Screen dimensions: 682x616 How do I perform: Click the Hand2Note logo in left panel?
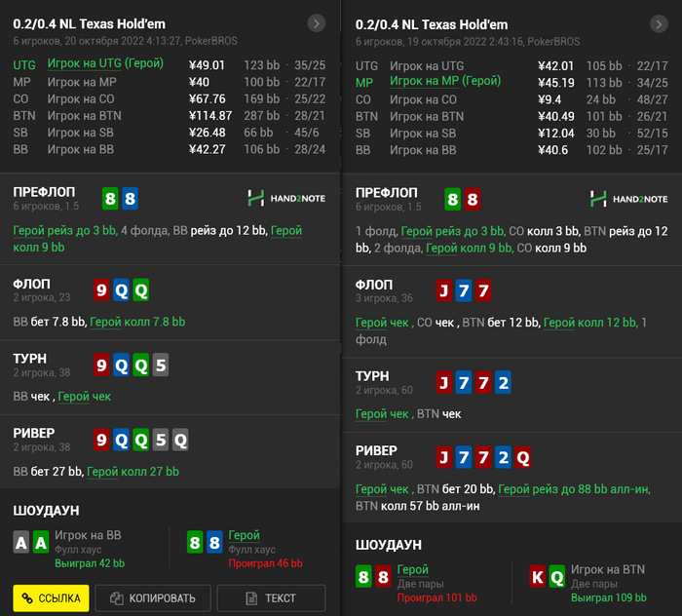286,199
